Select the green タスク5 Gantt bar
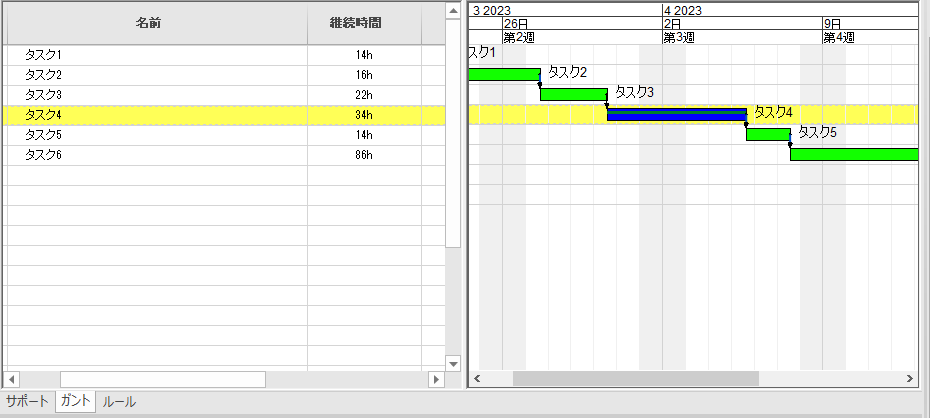Image resolution: width=930 pixels, height=418 pixels. [x=768, y=135]
